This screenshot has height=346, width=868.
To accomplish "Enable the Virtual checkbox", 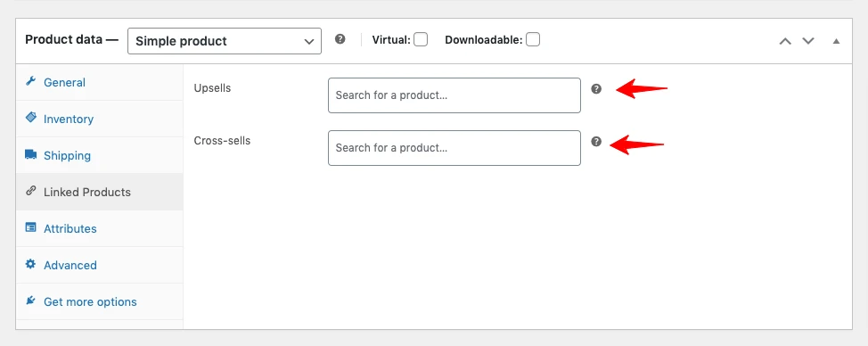I will point(422,39).
